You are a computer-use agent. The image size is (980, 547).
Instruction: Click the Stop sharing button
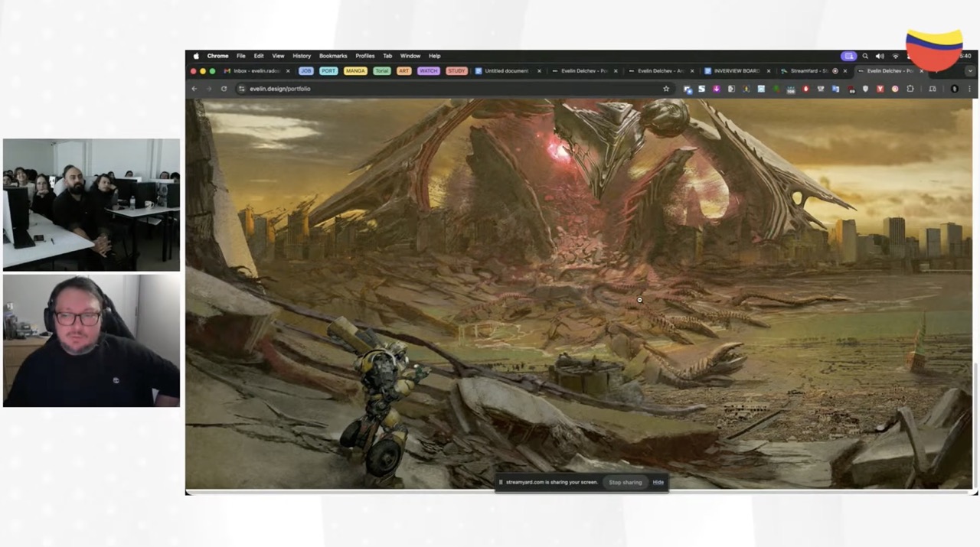[x=626, y=483]
